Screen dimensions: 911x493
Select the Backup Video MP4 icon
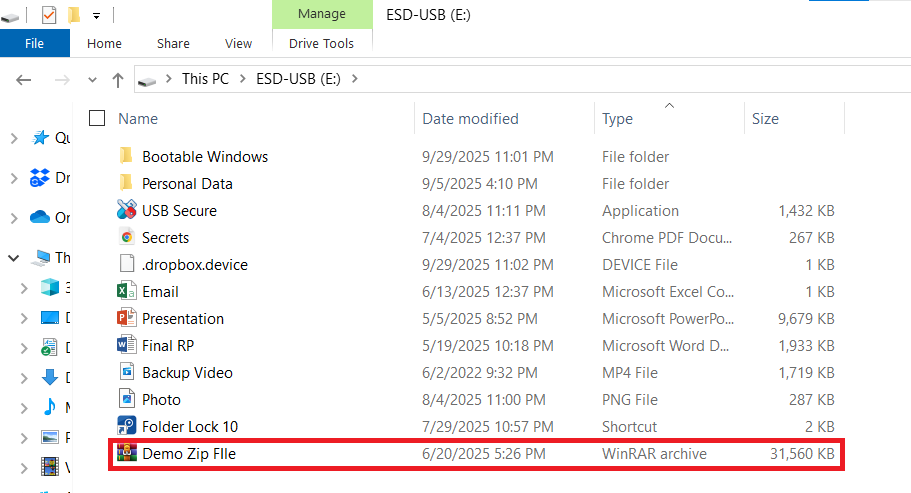coord(127,372)
